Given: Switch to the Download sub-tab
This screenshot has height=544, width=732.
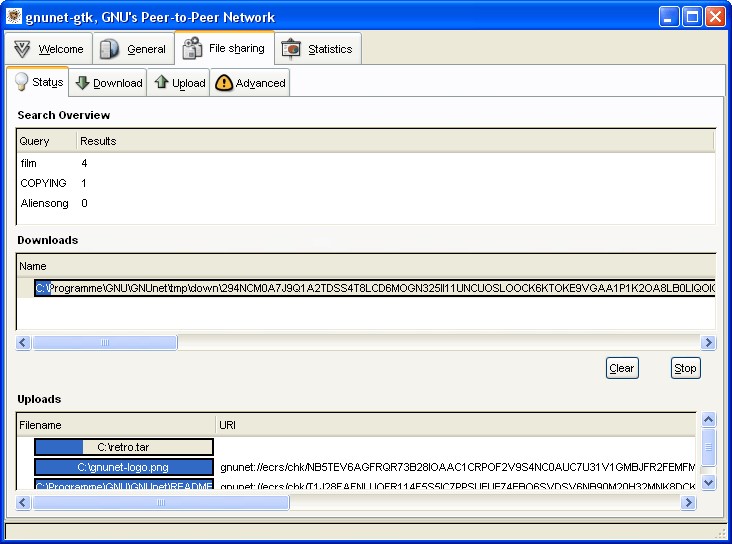Looking at the screenshot, I should tap(108, 83).
